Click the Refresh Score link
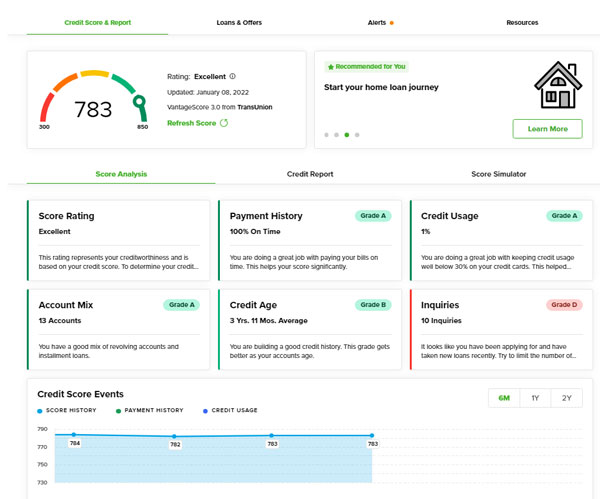 pyautogui.click(x=191, y=123)
